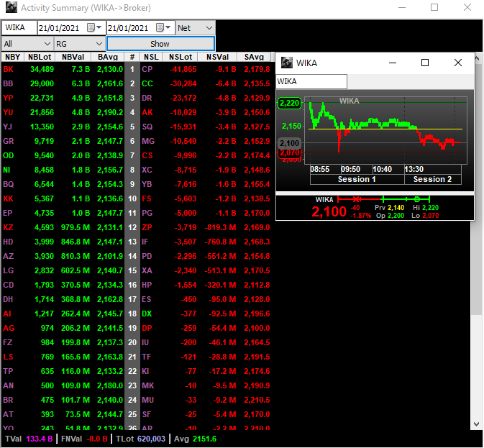Click the 2,070 low price label
The height and width of the screenshot is (448, 484).
(290, 152)
